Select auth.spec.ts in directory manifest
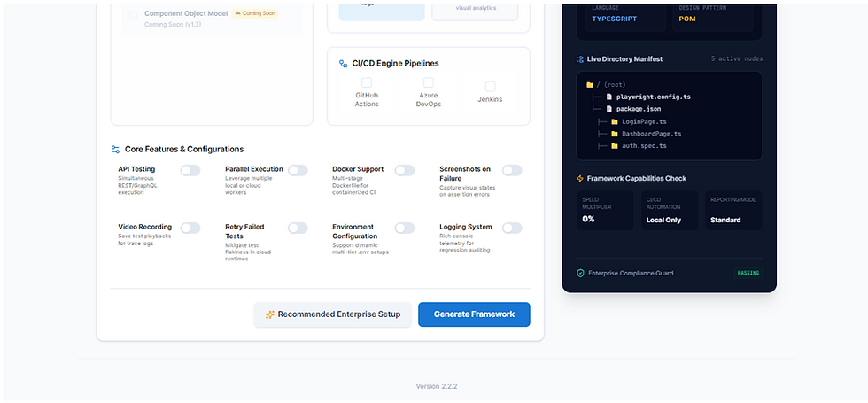The width and height of the screenshot is (868, 403). (x=645, y=146)
